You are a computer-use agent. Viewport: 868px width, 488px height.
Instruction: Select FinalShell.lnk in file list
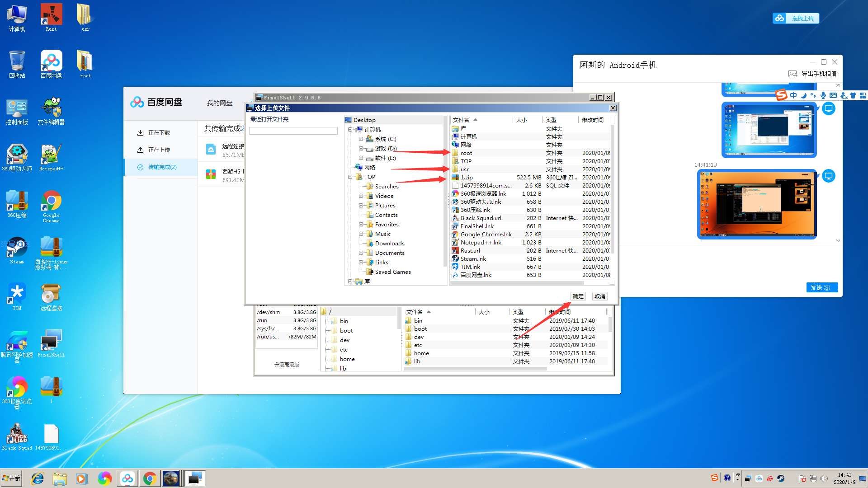(x=531, y=226)
